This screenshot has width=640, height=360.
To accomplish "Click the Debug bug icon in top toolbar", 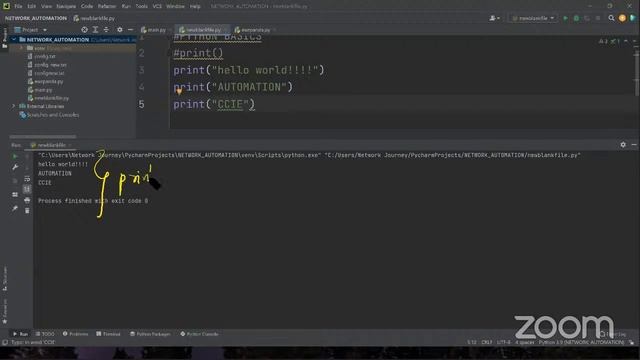I will pyautogui.click(x=576, y=18).
